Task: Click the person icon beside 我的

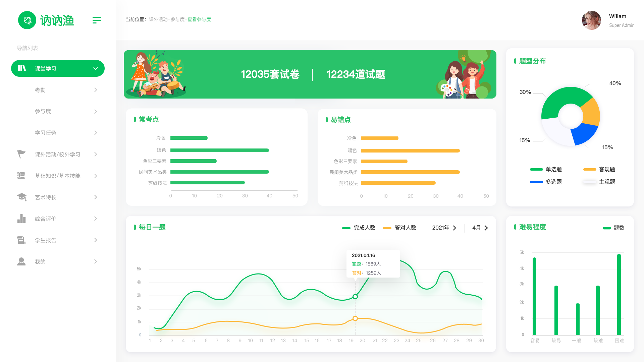Action: pyautogui.click(x=21, y=261)
